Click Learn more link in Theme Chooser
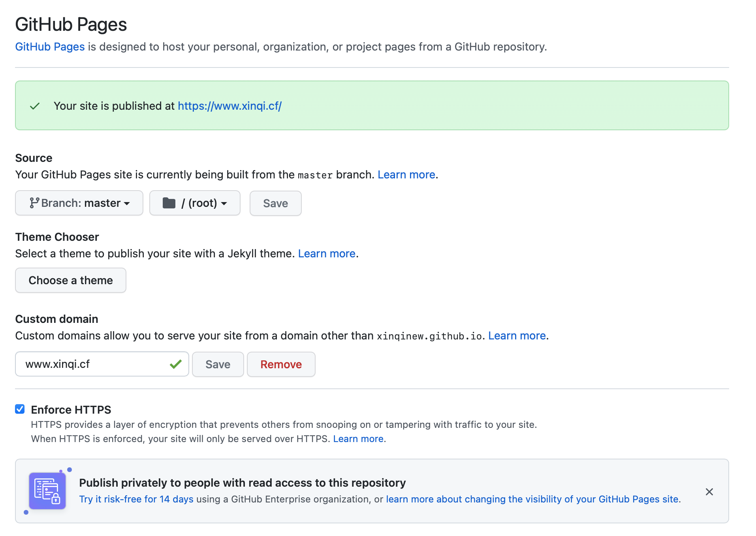756x536 pixels. point(327,253)
